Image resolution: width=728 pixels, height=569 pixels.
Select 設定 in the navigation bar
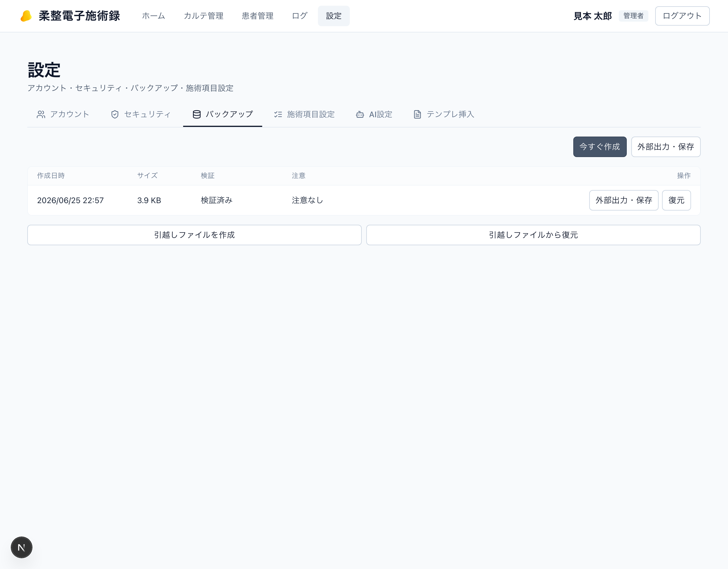coord(334,16)
